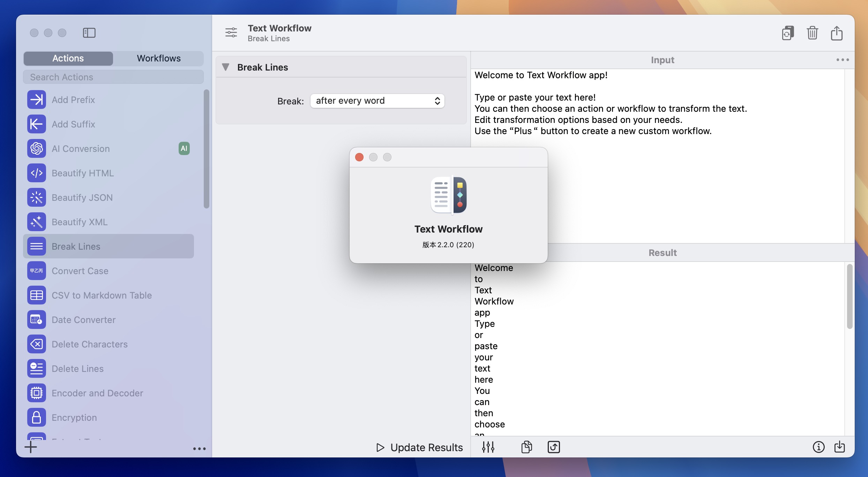Choose the Beautify JSON action icon

(x=37, y=197)
